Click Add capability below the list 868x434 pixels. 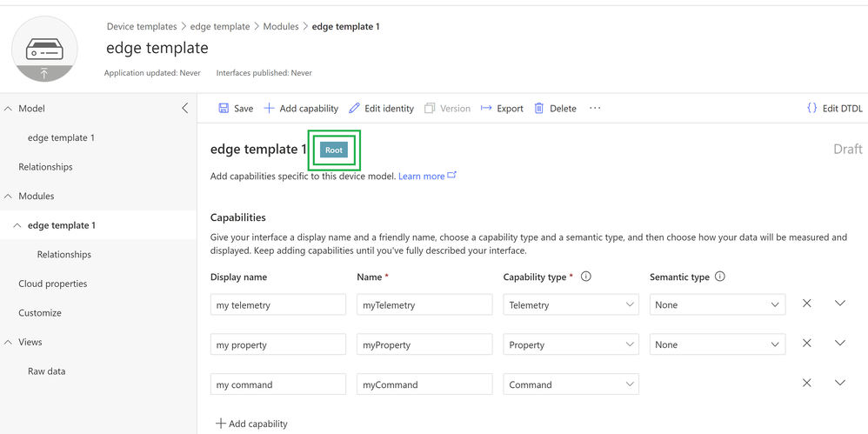[251, 424]
